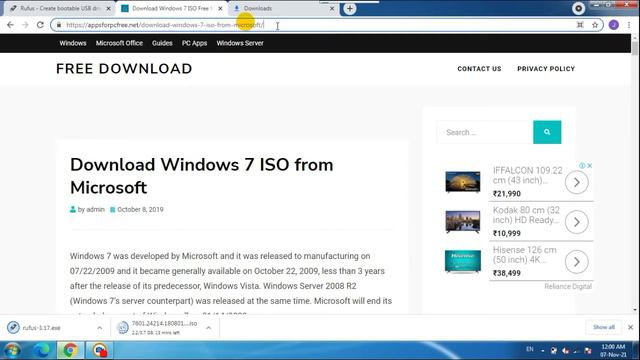Open the Guides menu item
640x360 pixels.
(162, 43)
